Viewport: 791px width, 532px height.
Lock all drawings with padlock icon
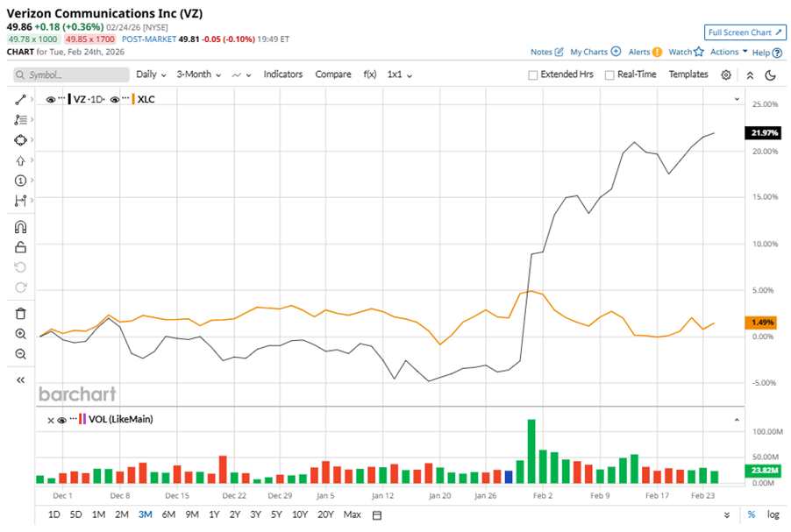pos(20,247)
